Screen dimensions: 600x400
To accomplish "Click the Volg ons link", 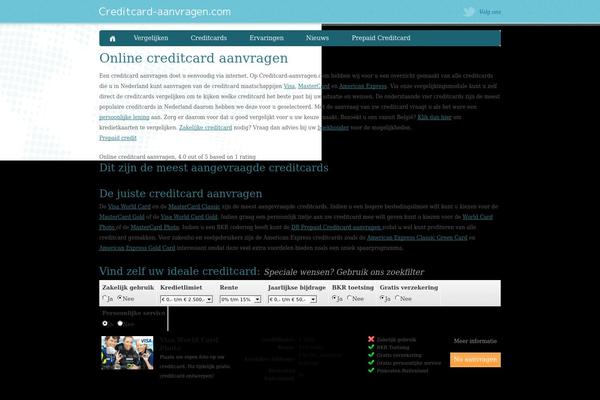I will (490, 12).
